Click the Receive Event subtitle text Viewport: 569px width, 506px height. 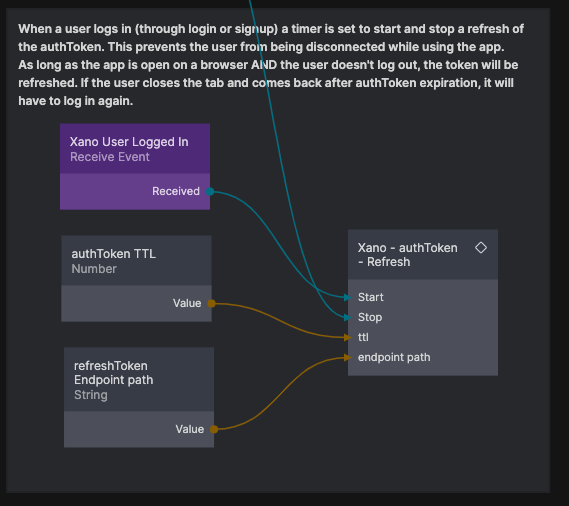pos(110,157)
